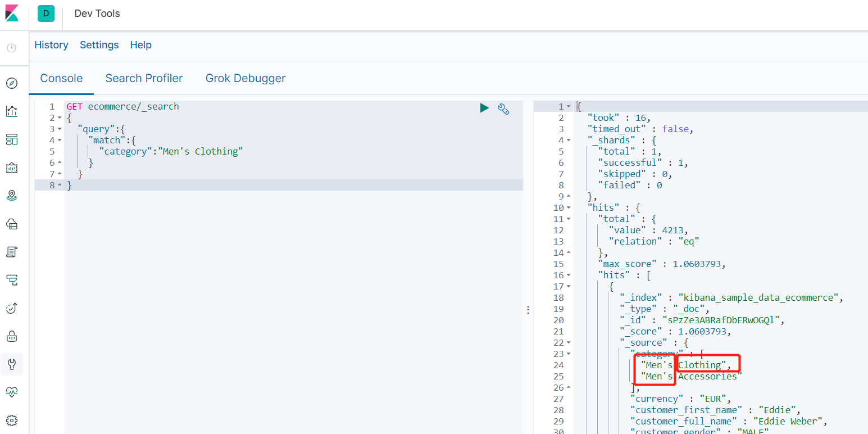Click "GET ecommerce/_search" request line
The image size is (868, 434).
[122, 106]
